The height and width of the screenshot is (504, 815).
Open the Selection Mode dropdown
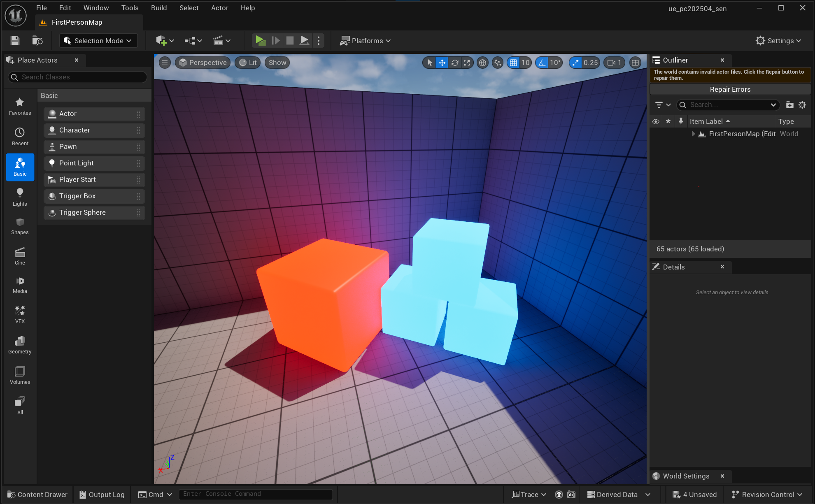pyautogui.click(x=98, y=40)
